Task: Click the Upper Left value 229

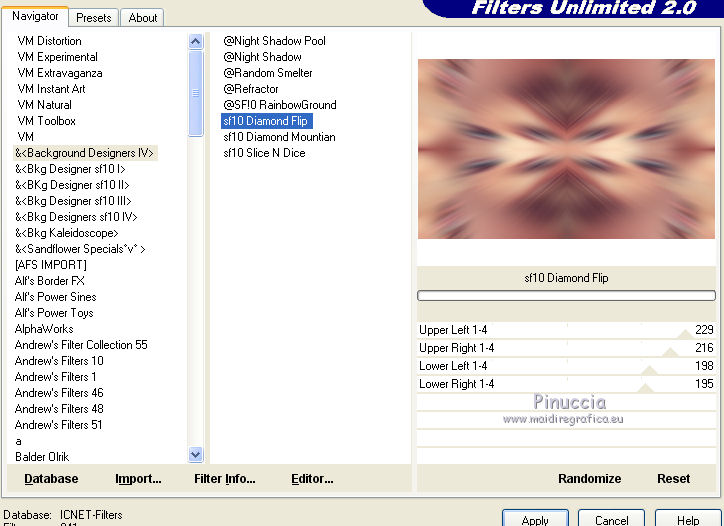Action: [x=704, y=330]
